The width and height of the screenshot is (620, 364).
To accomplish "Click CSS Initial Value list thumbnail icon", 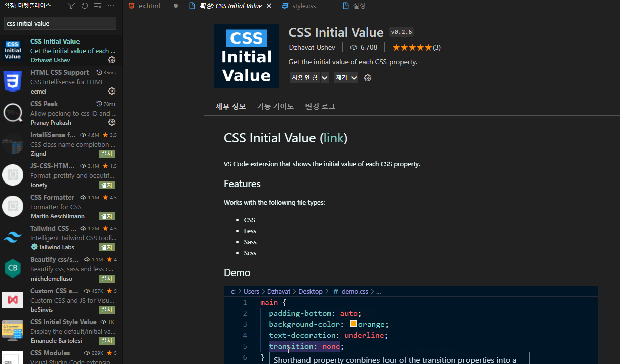I will 13,50.
